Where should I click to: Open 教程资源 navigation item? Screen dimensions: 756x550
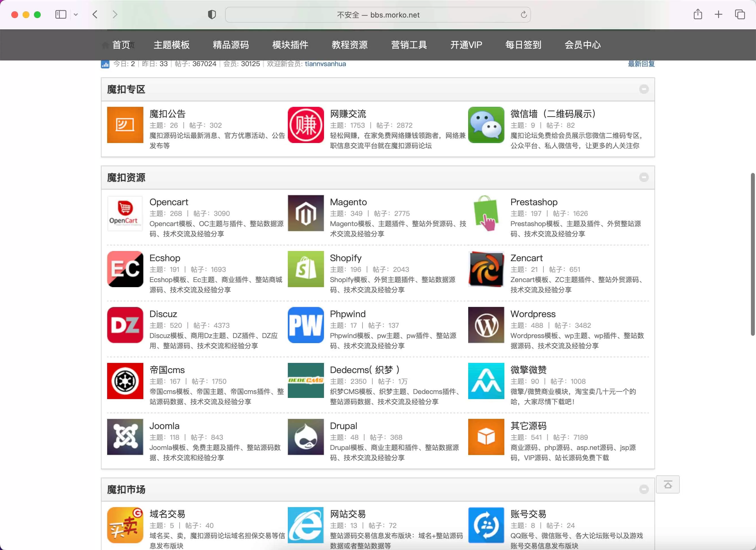pos(349,45)
